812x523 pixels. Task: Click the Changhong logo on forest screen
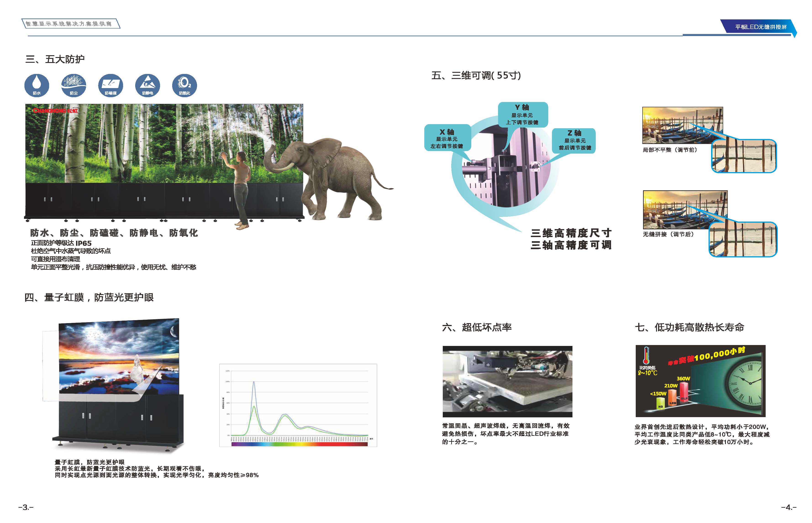click(55, 110)
